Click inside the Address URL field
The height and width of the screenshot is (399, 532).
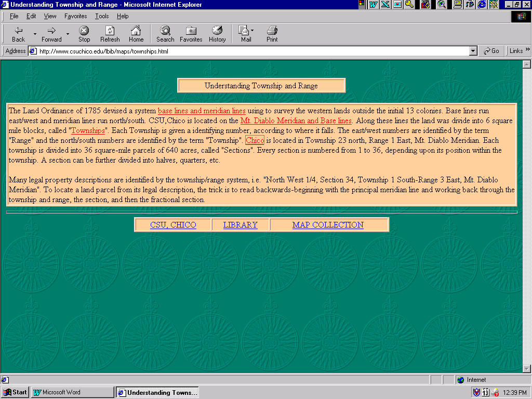249,51
